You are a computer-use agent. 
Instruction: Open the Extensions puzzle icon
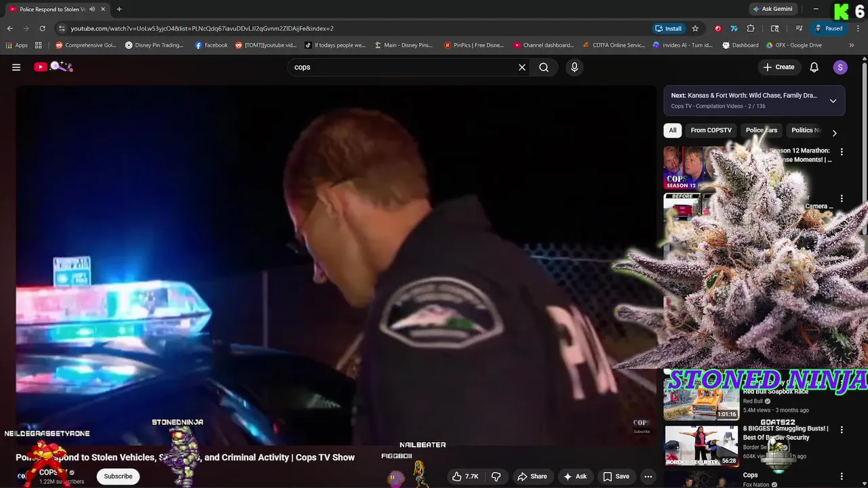click(751, 28)
